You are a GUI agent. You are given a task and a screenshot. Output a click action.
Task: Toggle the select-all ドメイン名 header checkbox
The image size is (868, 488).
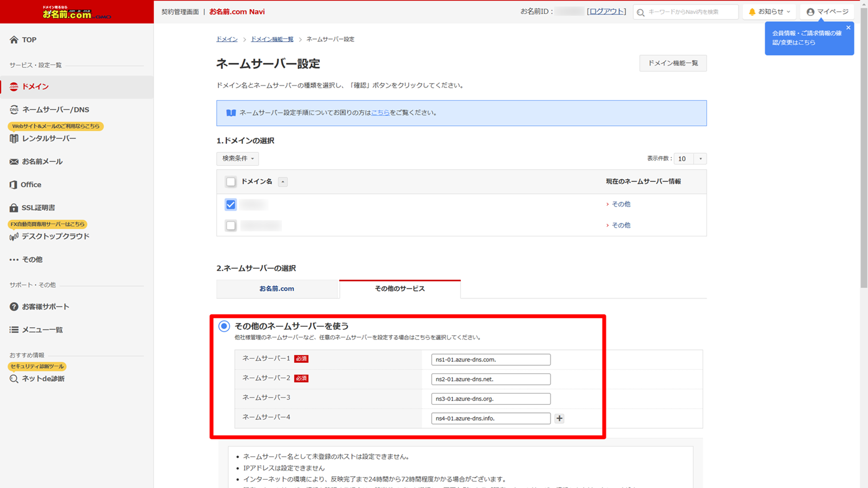pos(231,182)
